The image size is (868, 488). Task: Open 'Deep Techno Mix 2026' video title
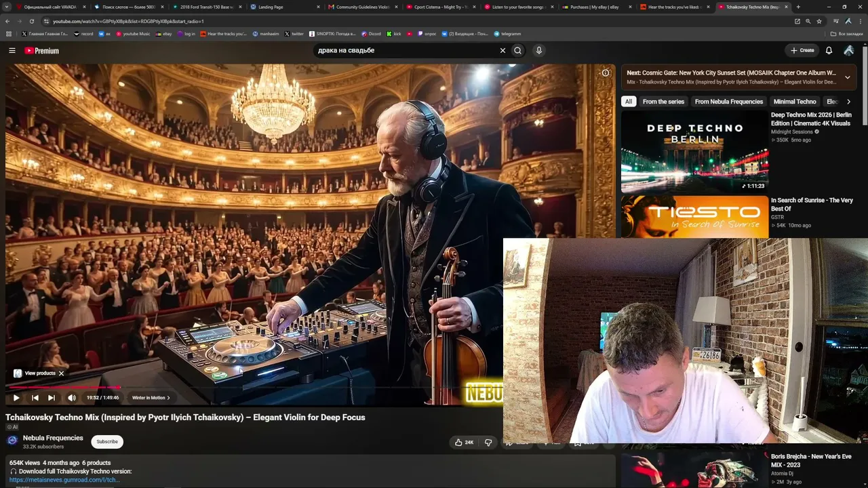pos(811,119)
